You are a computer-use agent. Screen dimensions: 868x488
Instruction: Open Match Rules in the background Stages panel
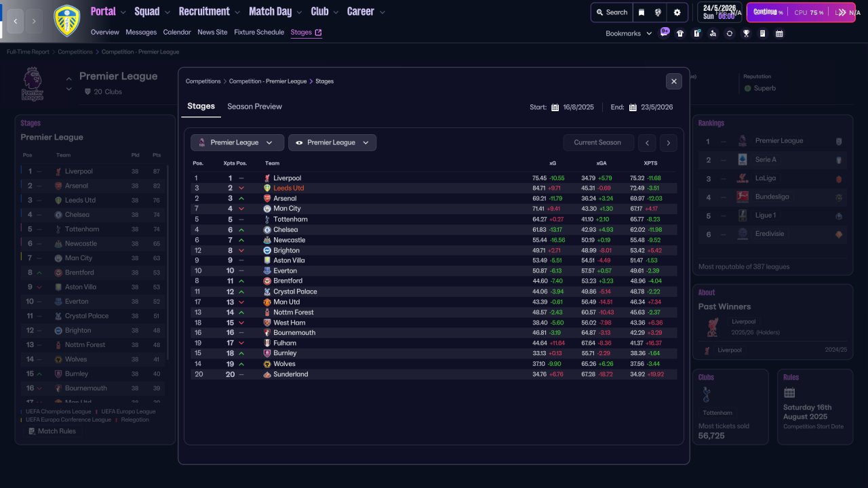[x=52, y=431]
